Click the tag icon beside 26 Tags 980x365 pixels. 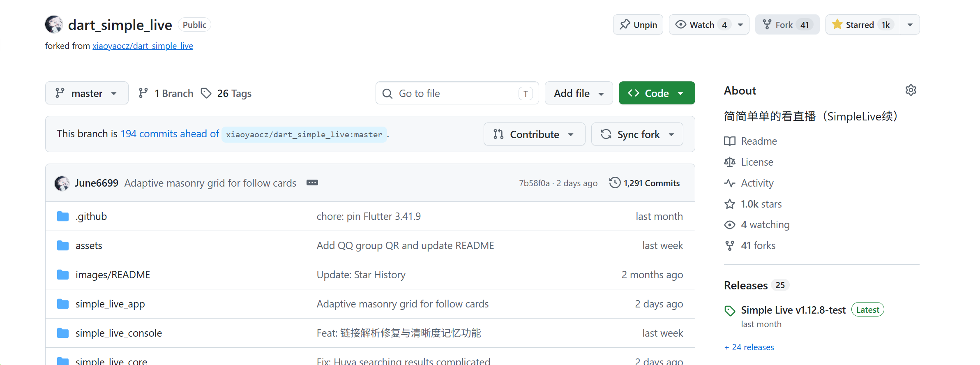pyautogui.click(x=206, y=93)
